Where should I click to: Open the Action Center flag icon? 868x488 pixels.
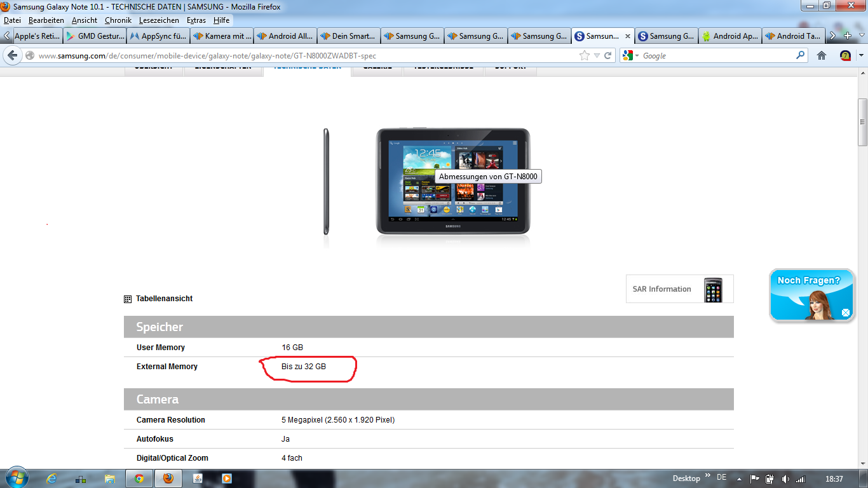coord(755,478)
